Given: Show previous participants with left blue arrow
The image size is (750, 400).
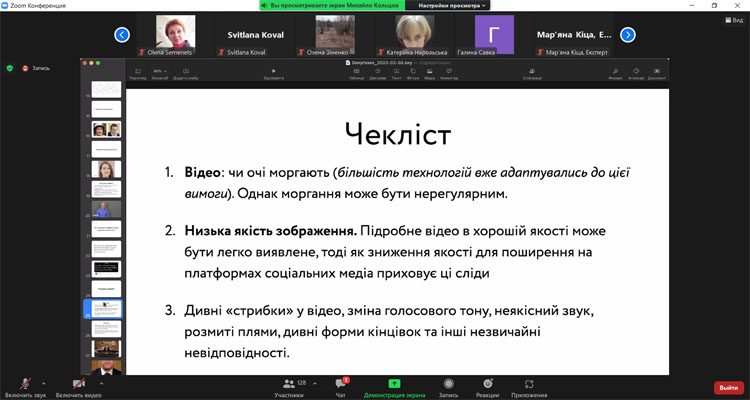Looking at the screenshot, I should pyautogui.click(x=122, y=35).
